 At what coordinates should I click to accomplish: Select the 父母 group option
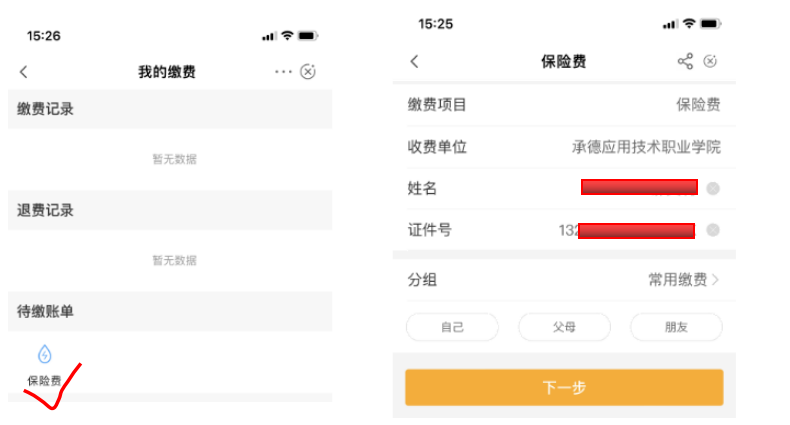click(564, 327)
